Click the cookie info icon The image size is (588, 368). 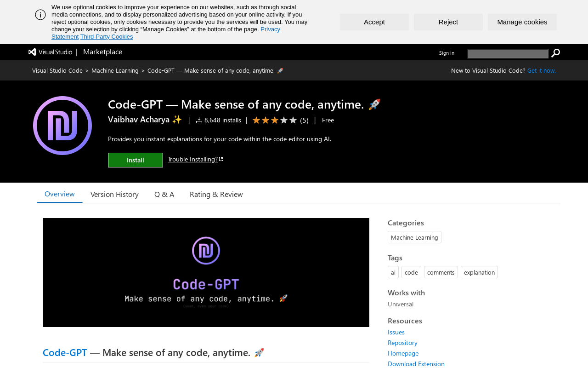click(x=40, y=15)
